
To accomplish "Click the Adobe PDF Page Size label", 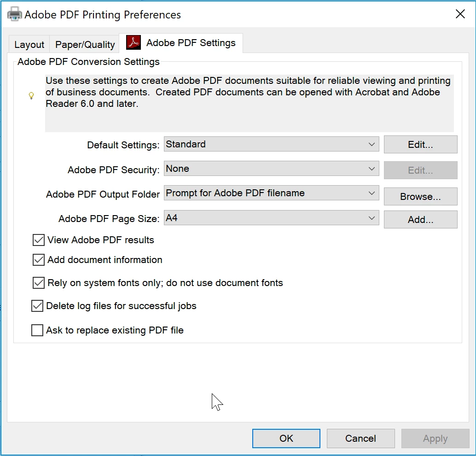I will coord(109,219).
